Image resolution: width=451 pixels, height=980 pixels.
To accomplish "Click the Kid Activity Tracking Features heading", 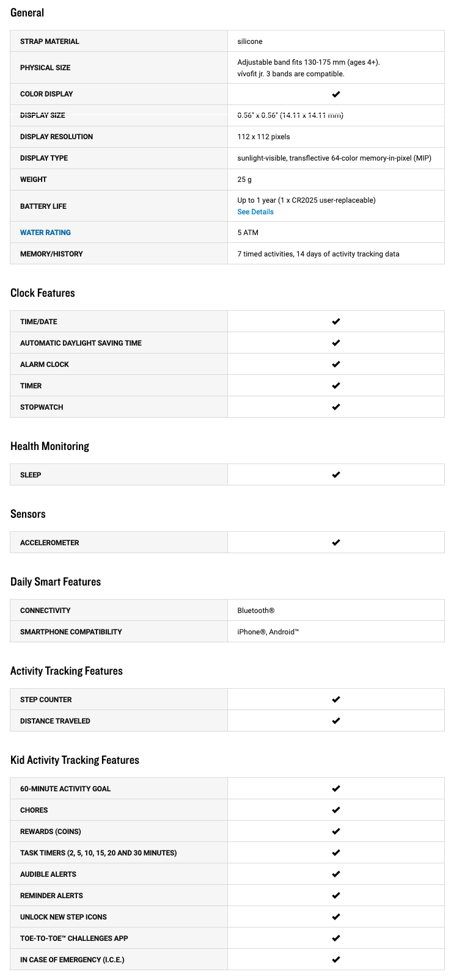I will pos(75,760).
